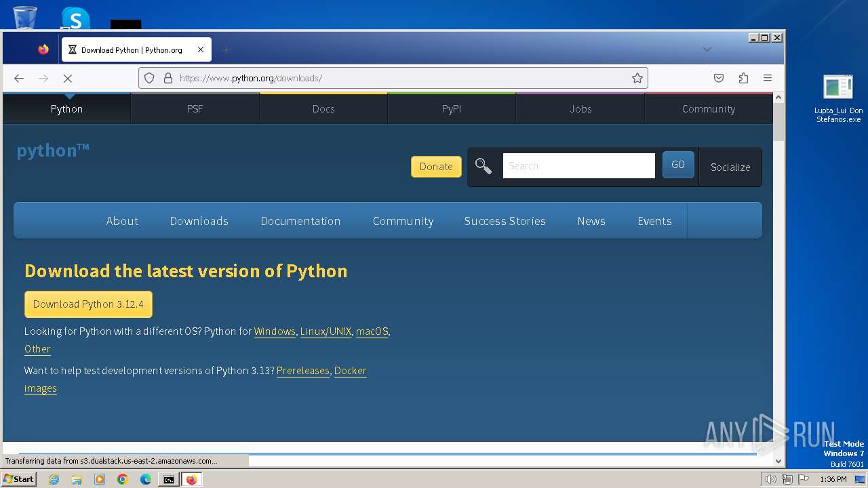This screenshot has height=488, width=868.
Task: Open the Windows Start button
Action: 19,479
